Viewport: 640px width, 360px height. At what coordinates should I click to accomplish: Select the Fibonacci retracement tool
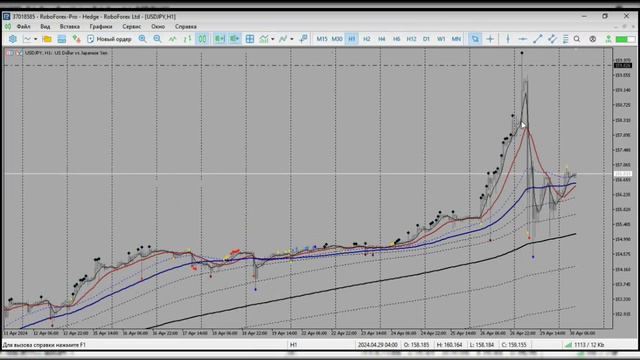point(565,39)
